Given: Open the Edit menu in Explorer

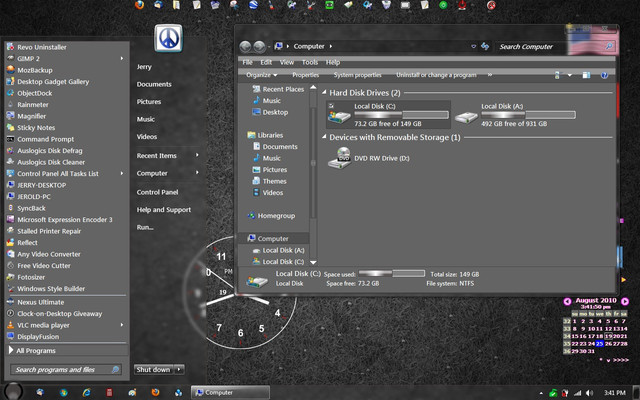Looking at the screenshot, I should [266, 62].
